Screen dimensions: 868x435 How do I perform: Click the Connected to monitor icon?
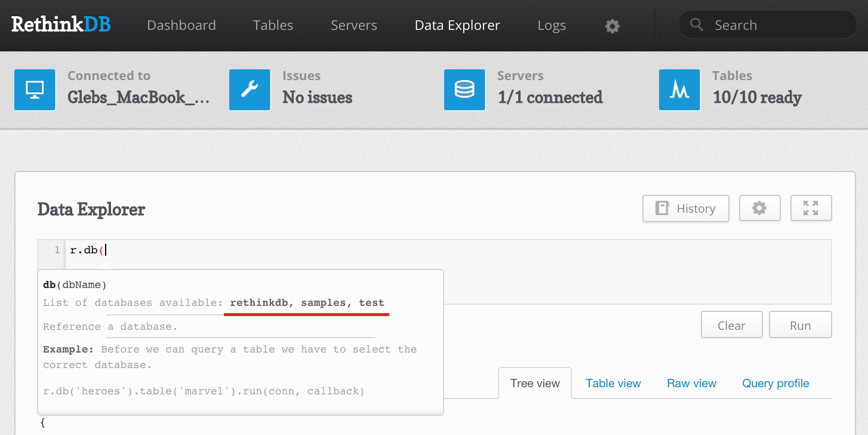tap(35, 90)
